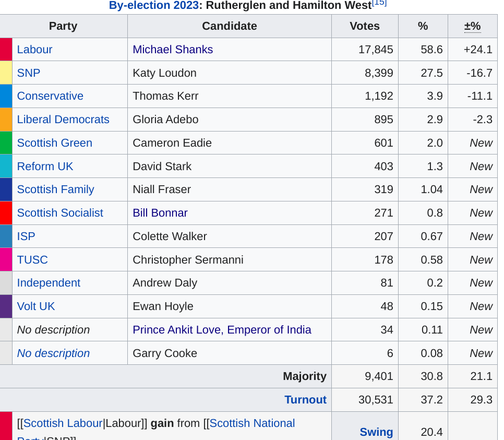The image size is (504, 440).
Task: Open the By-election 2023 link
Action: point(153,6)
